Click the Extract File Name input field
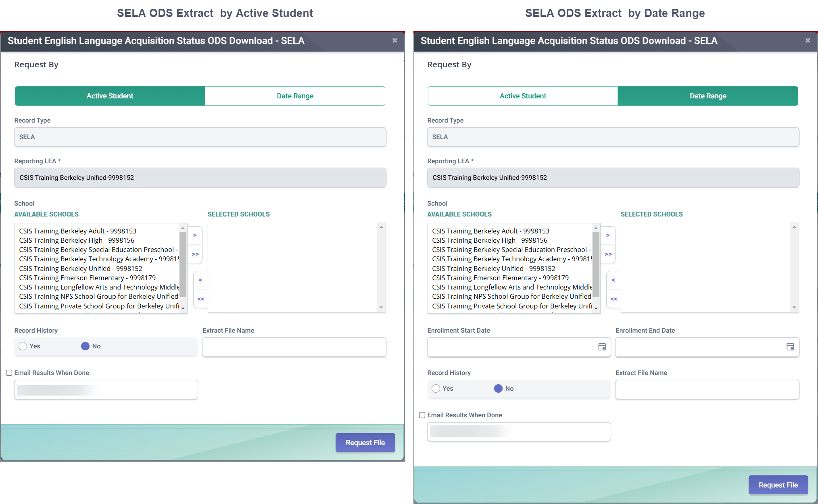This screenshot has height=504, width=818. (x=294, y=347)
